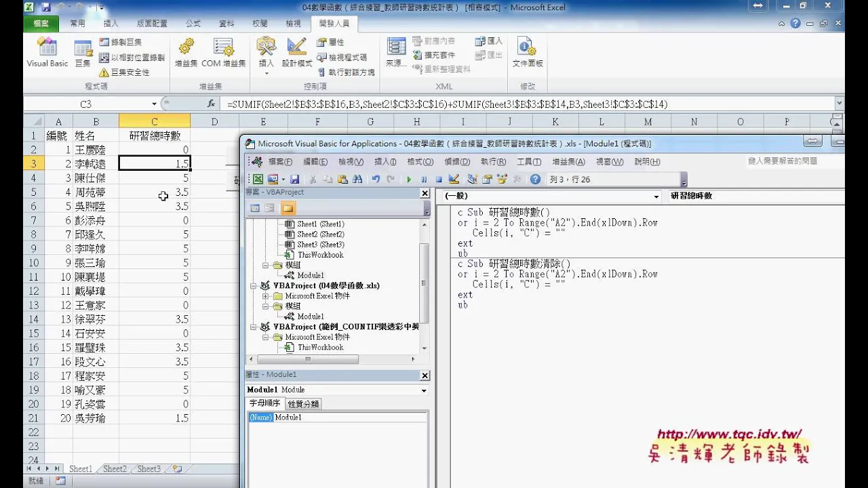Expand the Excel formula bar
The width and height of the screenshot is (868, 488).
[840, 104]
